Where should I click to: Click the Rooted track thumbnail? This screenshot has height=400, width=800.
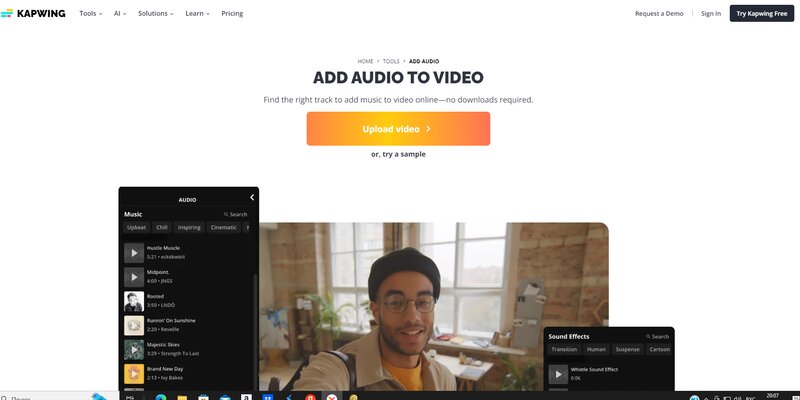coord(134,301)
